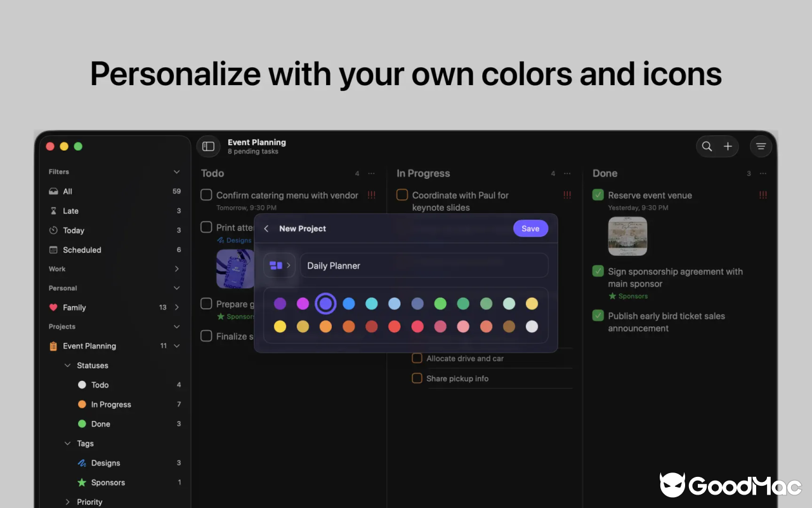812x508 pixels.
Task: Check the Share pickup info subtask
Action: click(417, 378)
